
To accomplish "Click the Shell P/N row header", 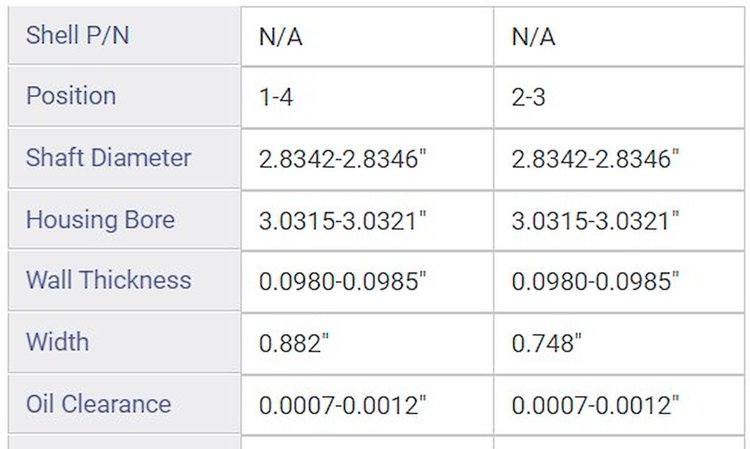I will pyautogui.click(x=124, y=35).
